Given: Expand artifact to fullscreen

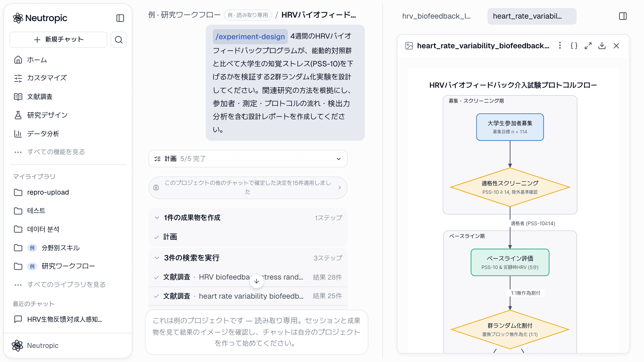Looking at the screenshot, I should pyautogui.click(x=588, y=46).
